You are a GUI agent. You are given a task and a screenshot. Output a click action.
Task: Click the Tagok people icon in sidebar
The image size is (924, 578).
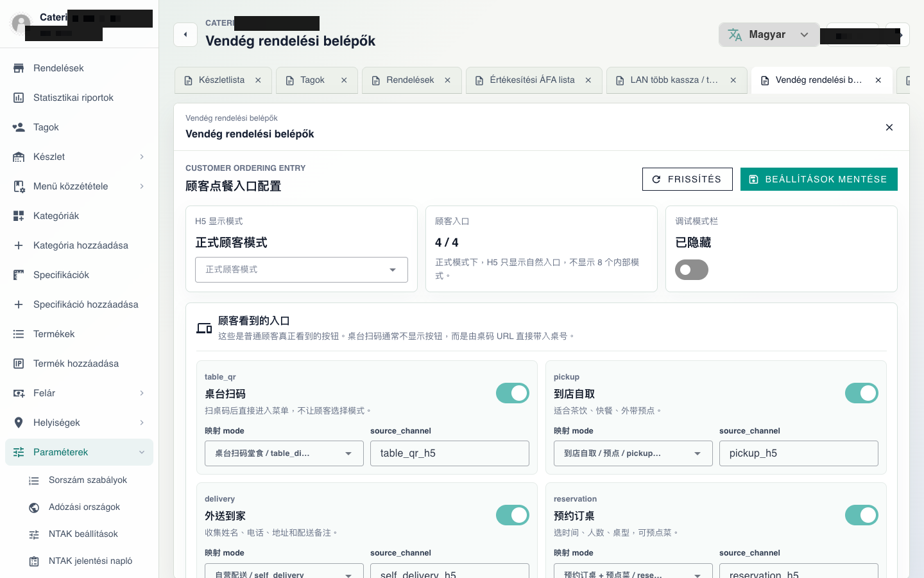point(19,127)
